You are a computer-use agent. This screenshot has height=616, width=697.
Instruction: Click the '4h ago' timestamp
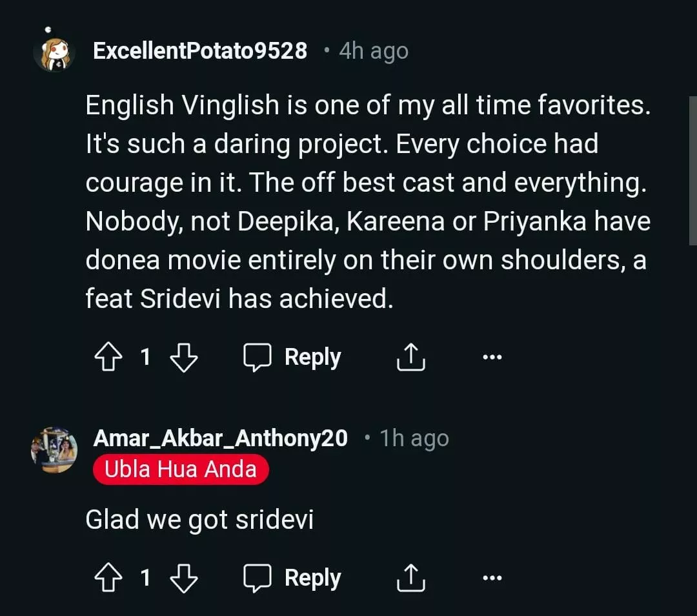coord(374,51)
